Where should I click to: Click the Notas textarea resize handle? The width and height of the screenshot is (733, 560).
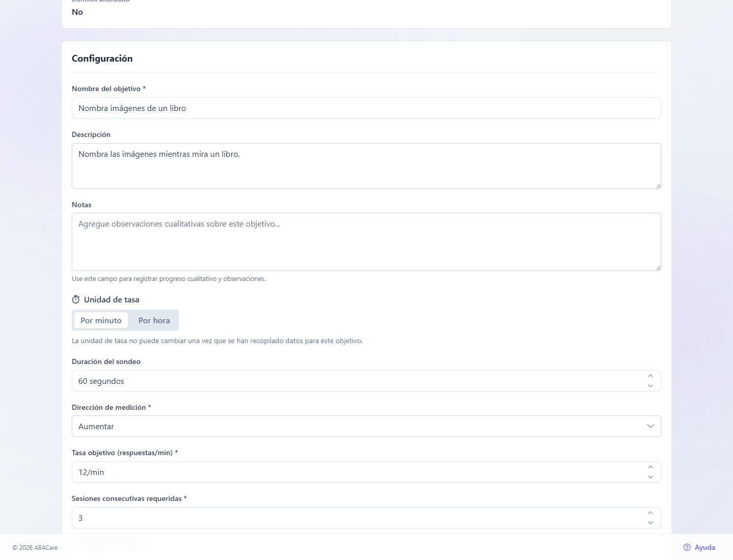coord(658,268)
